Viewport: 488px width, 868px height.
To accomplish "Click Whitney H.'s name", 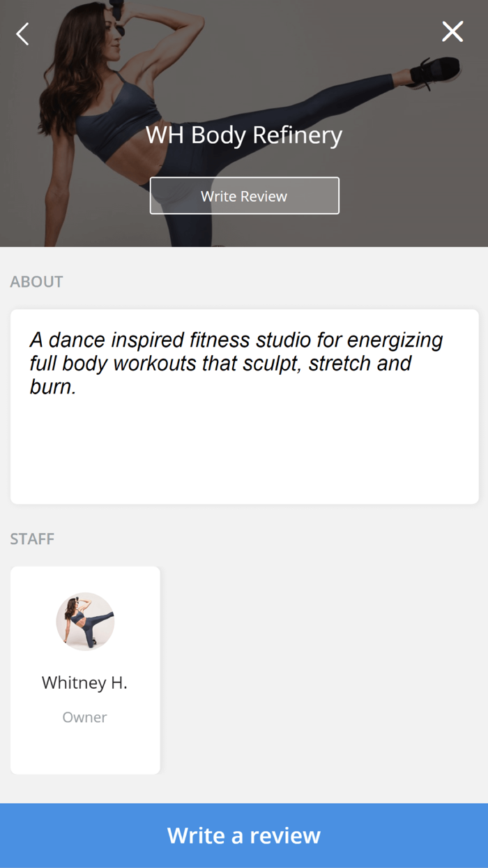I will pos(84,682).
